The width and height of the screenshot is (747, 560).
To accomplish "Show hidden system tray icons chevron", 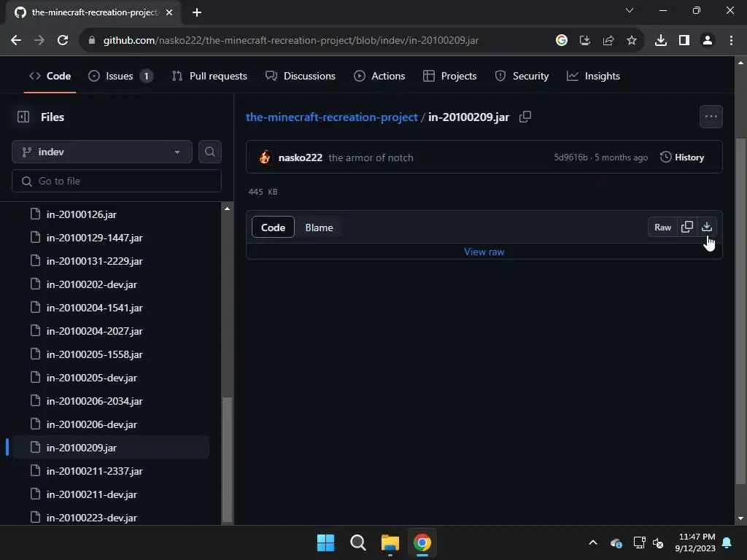I will [593, 542].
